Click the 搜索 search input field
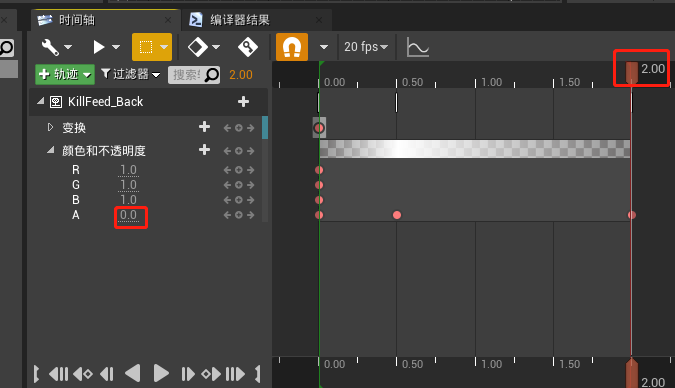The height and width of the screenshot is (388, 675). [186, 75]
